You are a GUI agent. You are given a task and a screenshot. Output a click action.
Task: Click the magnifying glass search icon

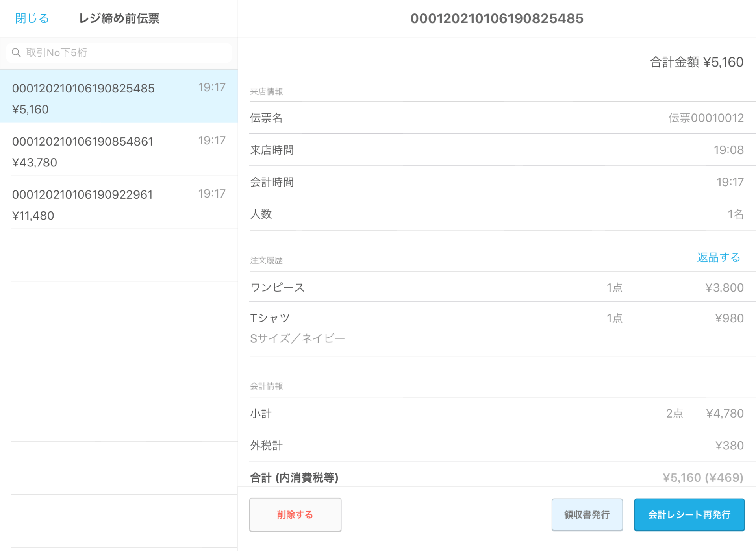16,52
